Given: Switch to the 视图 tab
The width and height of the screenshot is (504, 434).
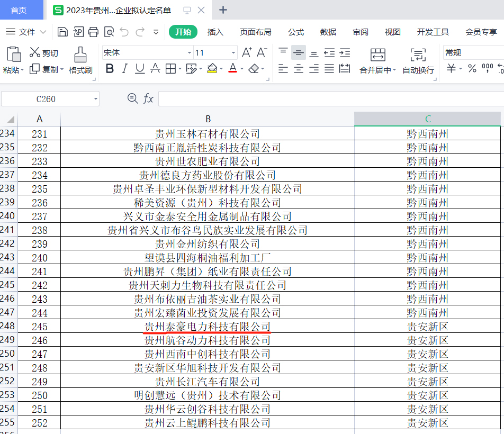Looking at the screenshot, I should [x=392, y=32].
